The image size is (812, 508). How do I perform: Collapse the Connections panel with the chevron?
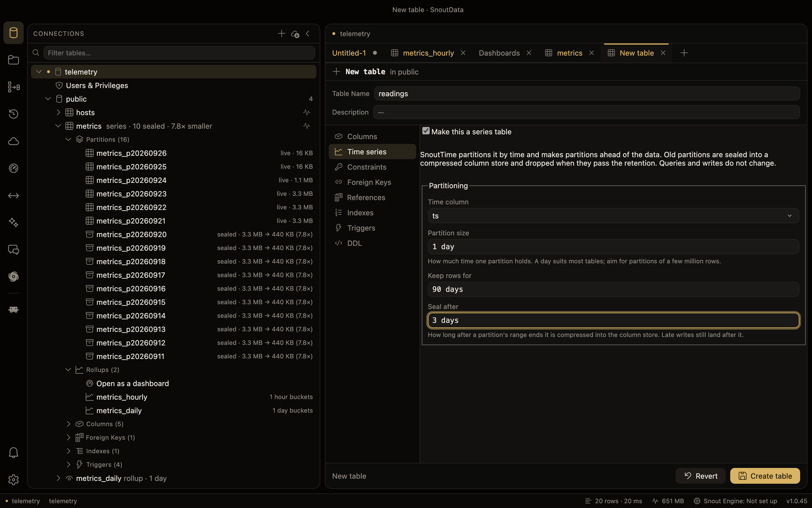308,34
